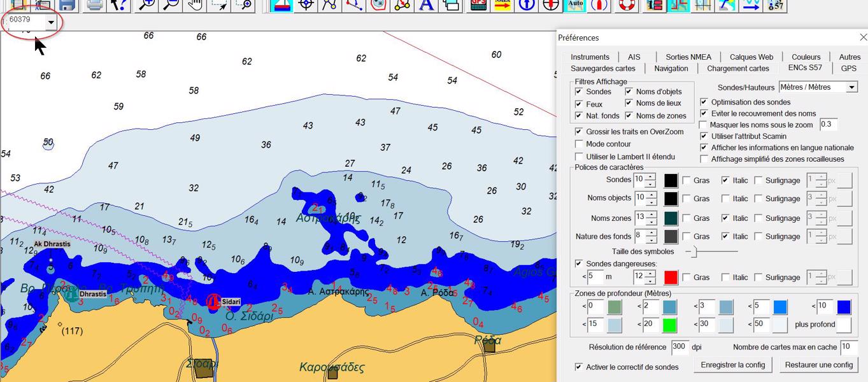868x382 pixels.
Task: Enable Utiliser le Lambert II étendu
Action: 579,157
